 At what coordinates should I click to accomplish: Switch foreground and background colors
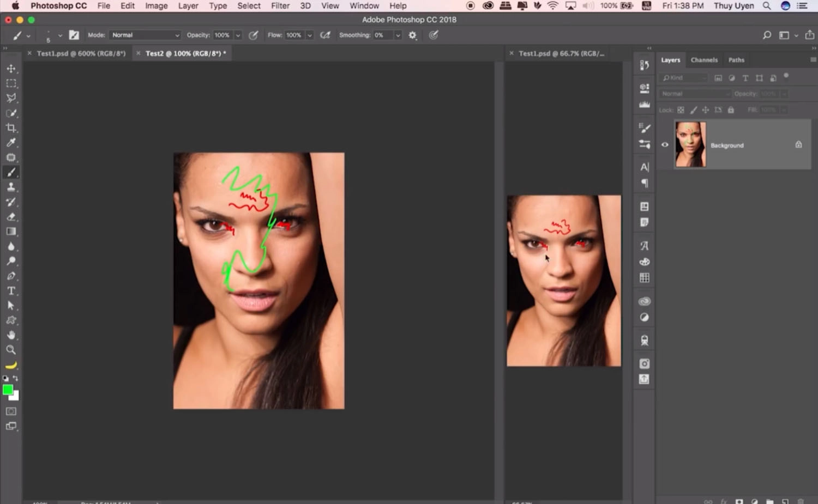coord(16,378)
